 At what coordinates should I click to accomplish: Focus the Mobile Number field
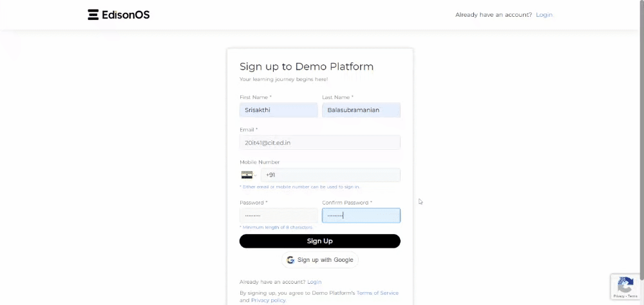pyautogui.click(x=330, y=175)
